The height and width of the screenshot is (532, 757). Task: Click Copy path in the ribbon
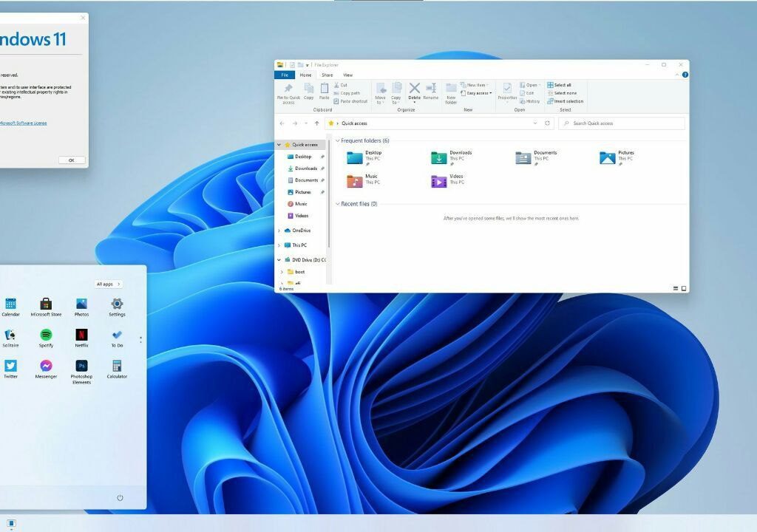click(x=347, y=93)
